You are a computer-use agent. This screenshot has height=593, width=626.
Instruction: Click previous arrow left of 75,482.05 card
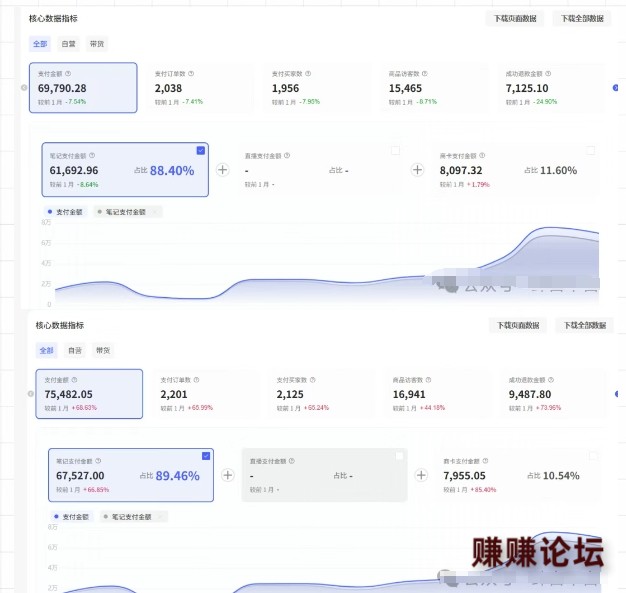coord(30,394)
